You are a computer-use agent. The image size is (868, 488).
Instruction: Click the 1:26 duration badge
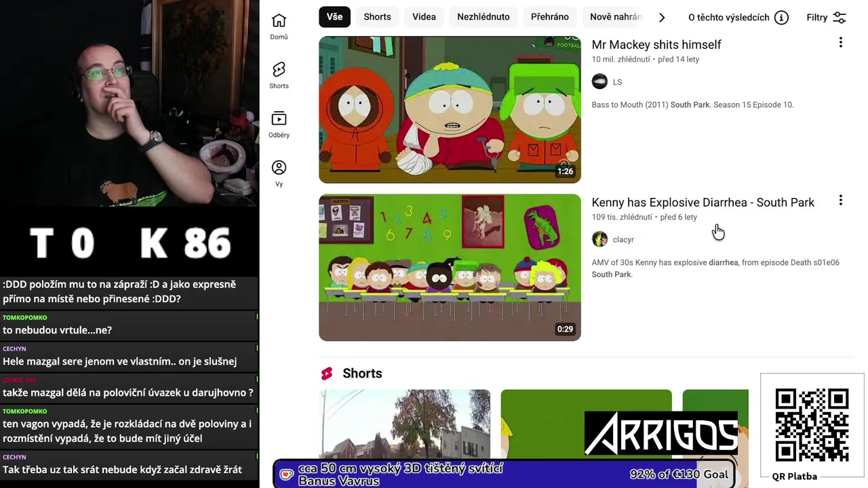click(x=565, y=171)
